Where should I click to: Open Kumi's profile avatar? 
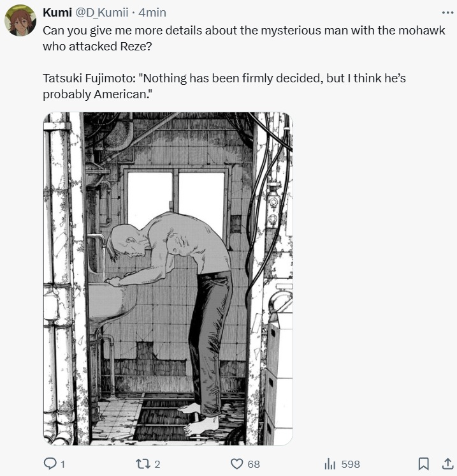(20, 20)
